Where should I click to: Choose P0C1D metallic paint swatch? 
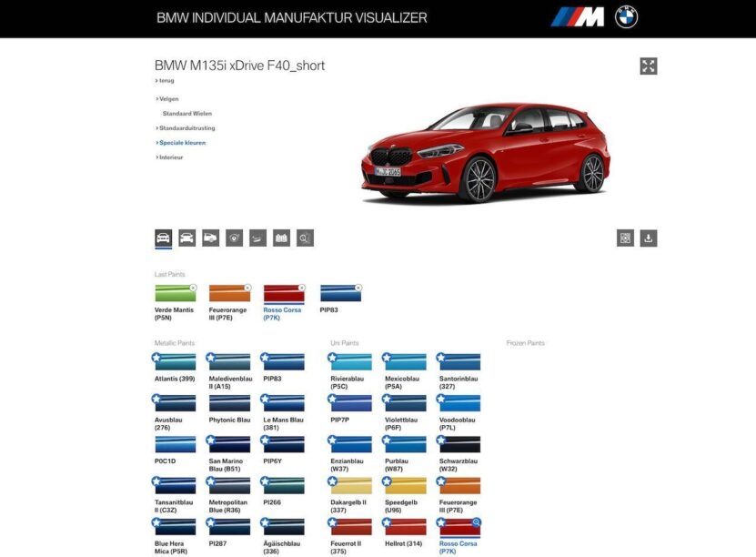[x=176, y=444]
